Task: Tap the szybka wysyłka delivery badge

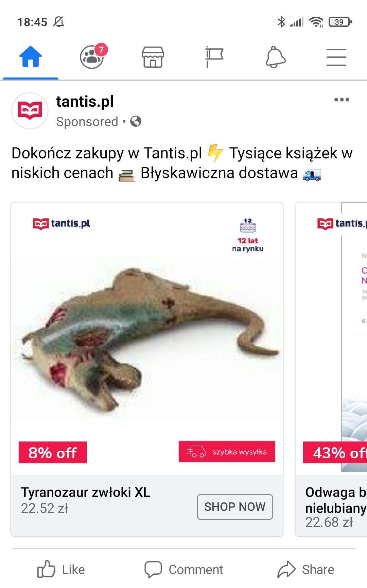Action: coord(227,452)
